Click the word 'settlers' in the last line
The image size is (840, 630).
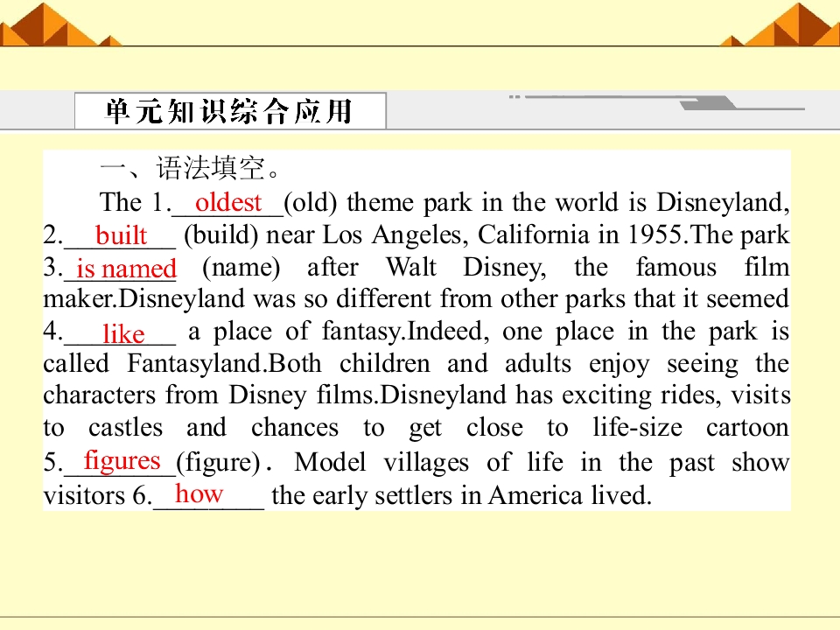(x=414, y=495)
